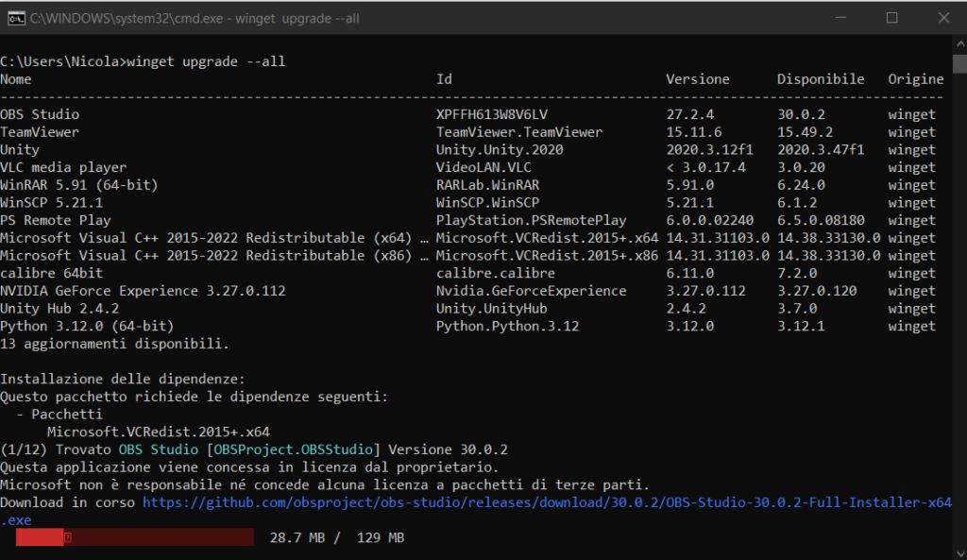Click the OBS Studio available version "30.0.2" cell
This screenshot has width=967, height=560.
pyautogui.click(x=801, y=114)
